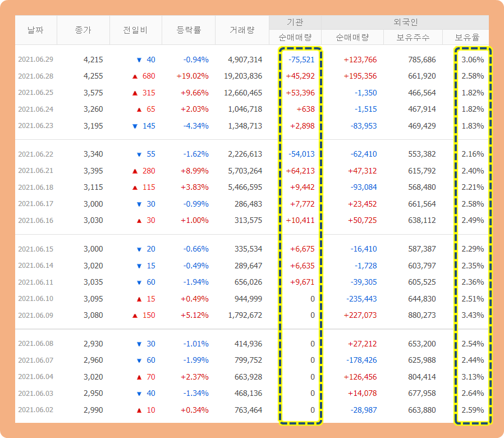Click the 전일비 column header
This screenshot has width=504, height=438.
pos(136,30)
